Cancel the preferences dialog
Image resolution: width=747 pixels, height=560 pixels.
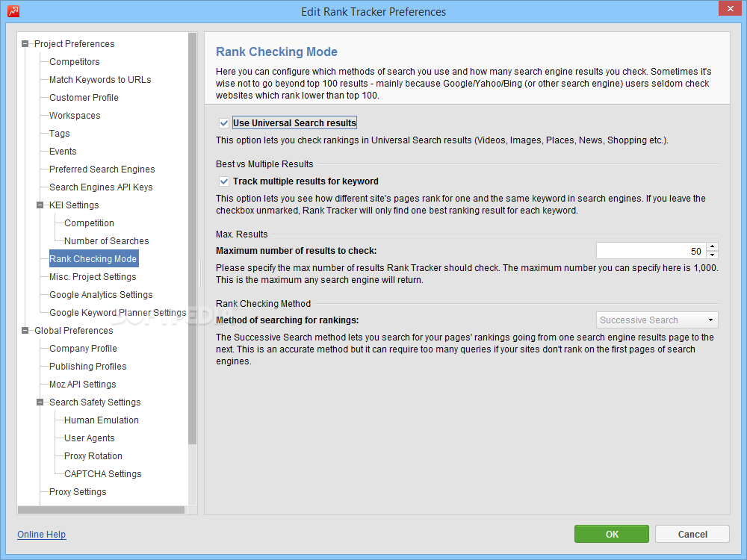(692, 535)
